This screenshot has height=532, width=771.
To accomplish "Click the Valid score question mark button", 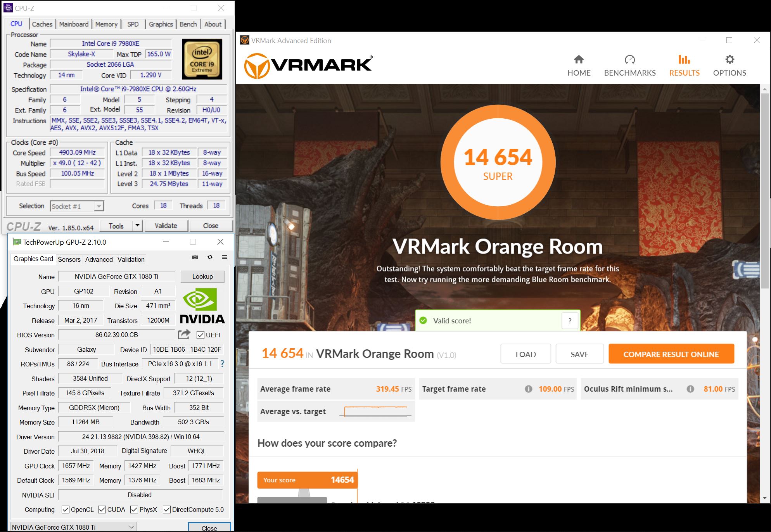I will pyautogui.click(x=570, y=321).
